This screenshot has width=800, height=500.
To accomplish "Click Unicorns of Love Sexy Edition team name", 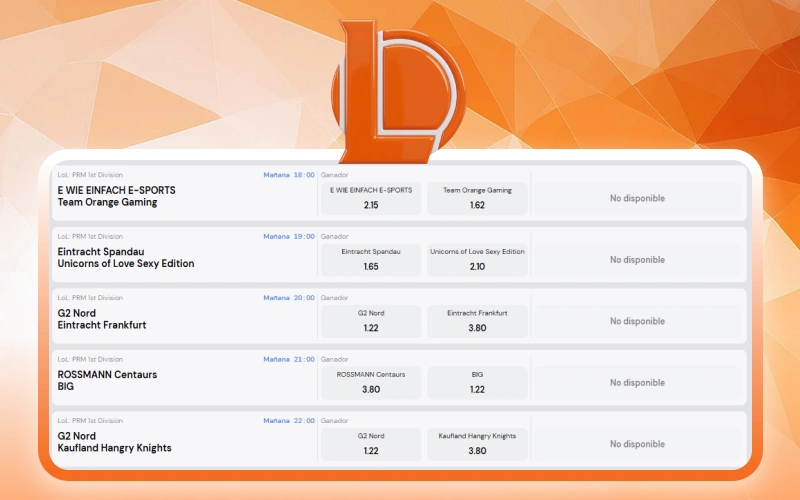I will click(x=126, y=264).
